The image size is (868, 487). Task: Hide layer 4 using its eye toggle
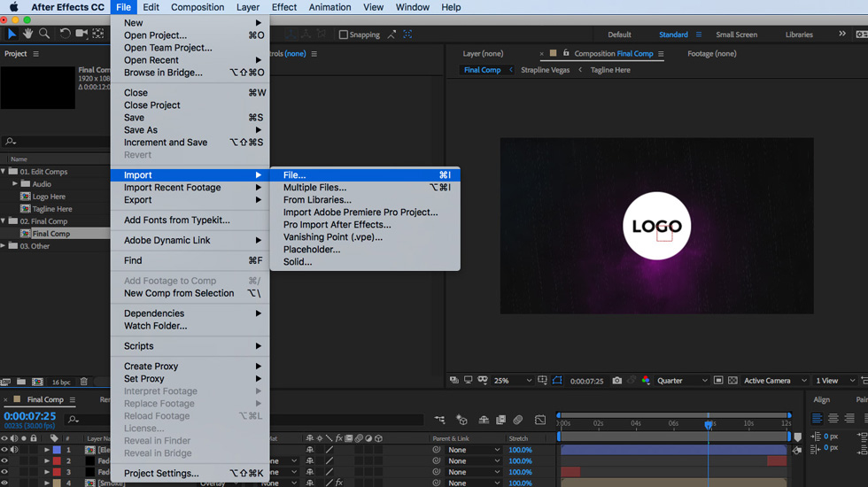coord(4,483)
